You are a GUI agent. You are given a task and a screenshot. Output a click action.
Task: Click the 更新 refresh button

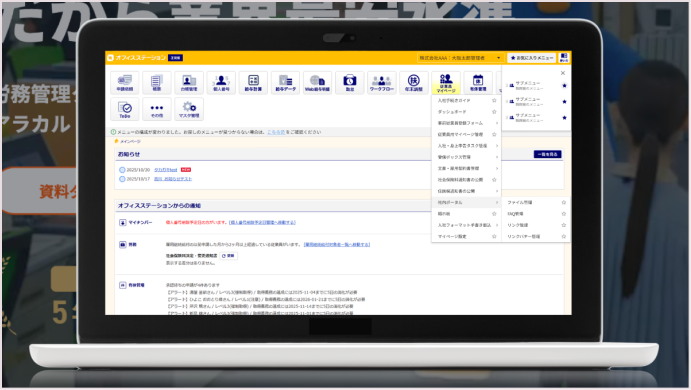(229, 256)
